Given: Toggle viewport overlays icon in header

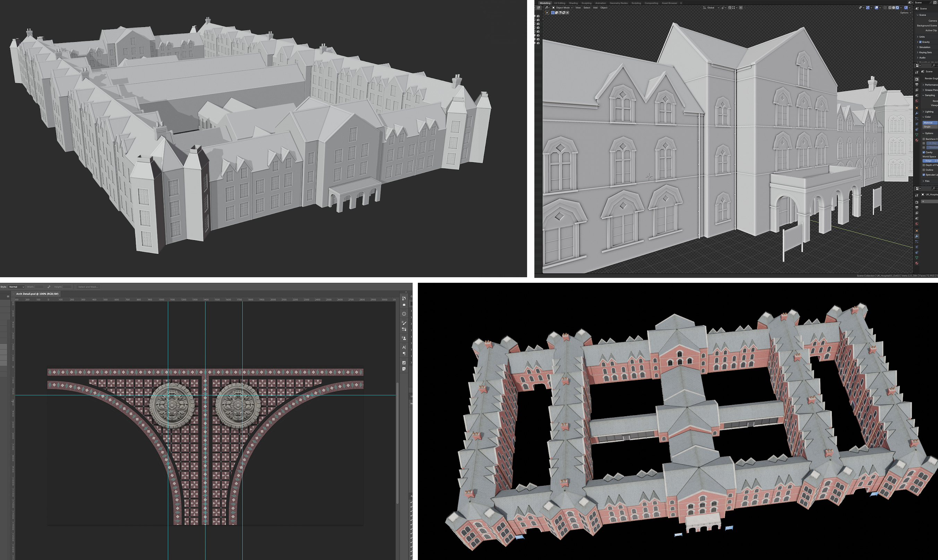Looking at the screenshot, I should tap(877, 8).
